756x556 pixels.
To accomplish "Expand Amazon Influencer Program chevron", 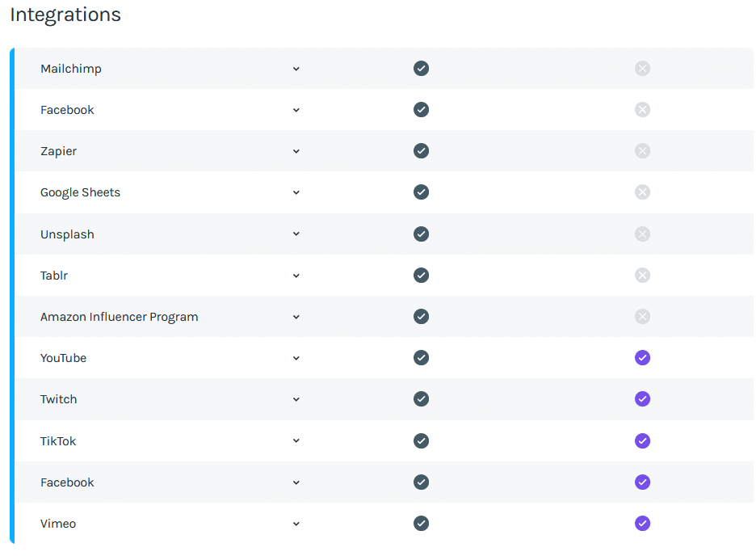I will 296,317.
